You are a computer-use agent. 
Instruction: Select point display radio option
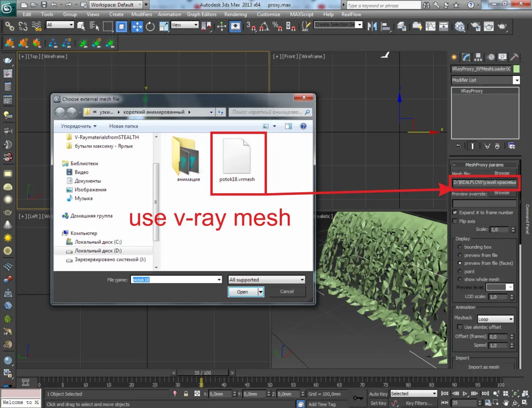point(460,272)
